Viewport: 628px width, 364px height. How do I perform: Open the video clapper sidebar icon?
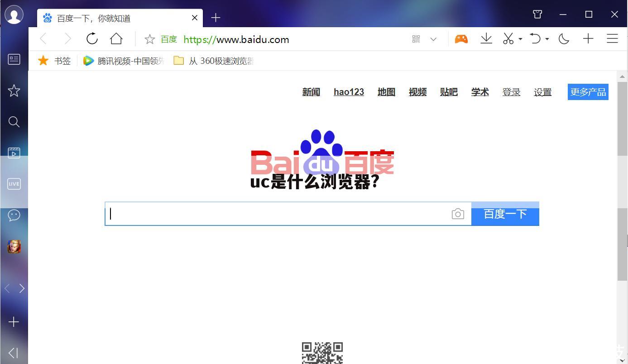(14, 153)
